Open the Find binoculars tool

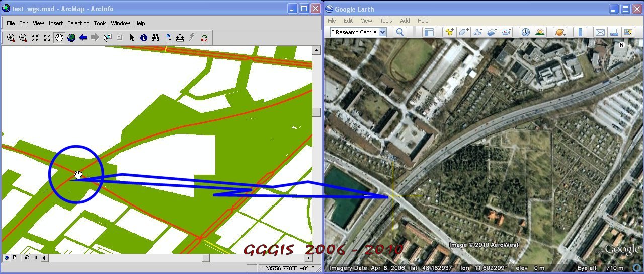[x=156, y=38]
